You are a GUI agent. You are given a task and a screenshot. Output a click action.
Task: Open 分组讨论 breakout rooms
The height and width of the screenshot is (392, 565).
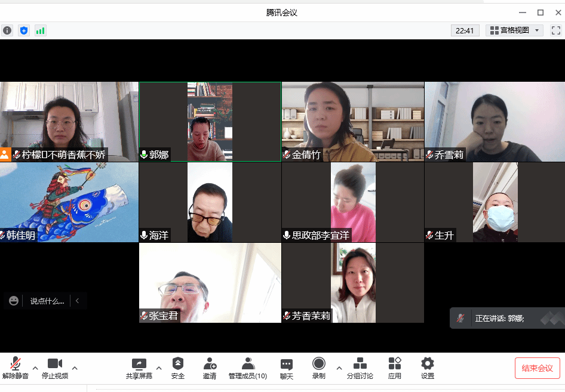[x=360, y=368]
